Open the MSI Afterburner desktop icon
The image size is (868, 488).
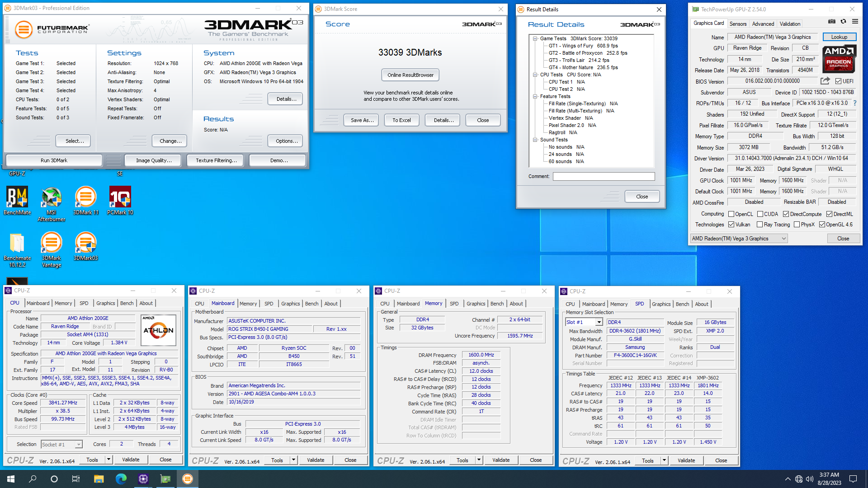[51, 204]
